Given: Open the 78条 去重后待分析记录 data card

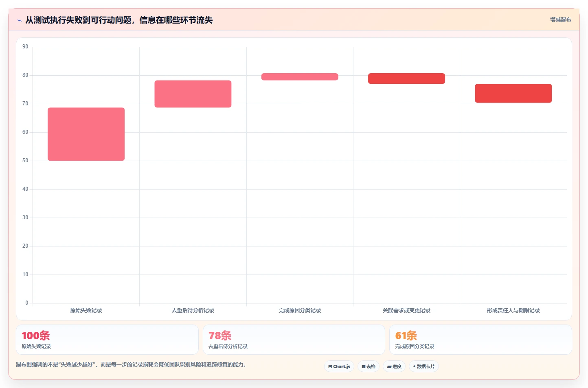Looking at the screenshot, I should point(294,340).
